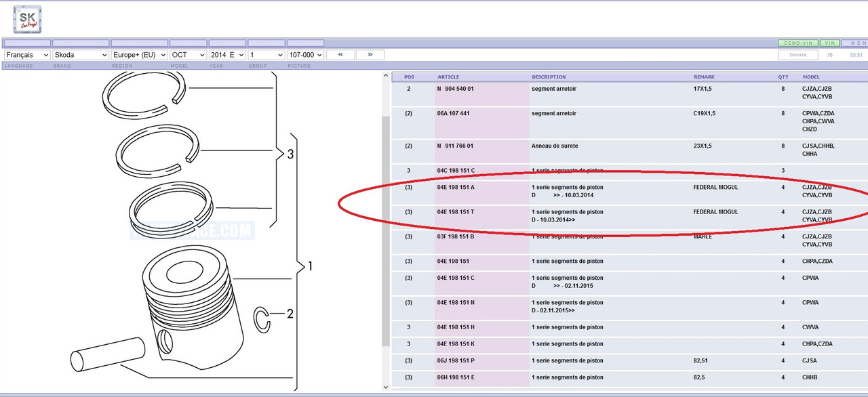The image size is (868, 397).
Task: Go to next picture with » button
Action: [x=370, y=55]
